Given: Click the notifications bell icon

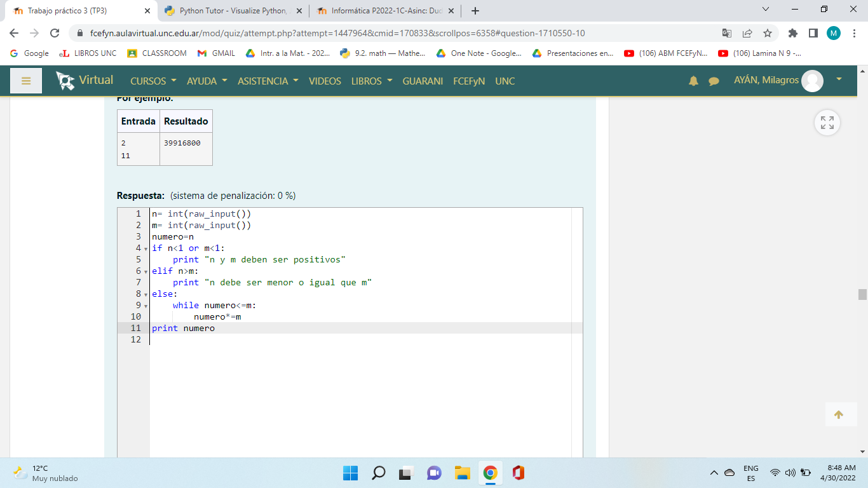Looking at the screenshot, I should click(x=693, y=81).
